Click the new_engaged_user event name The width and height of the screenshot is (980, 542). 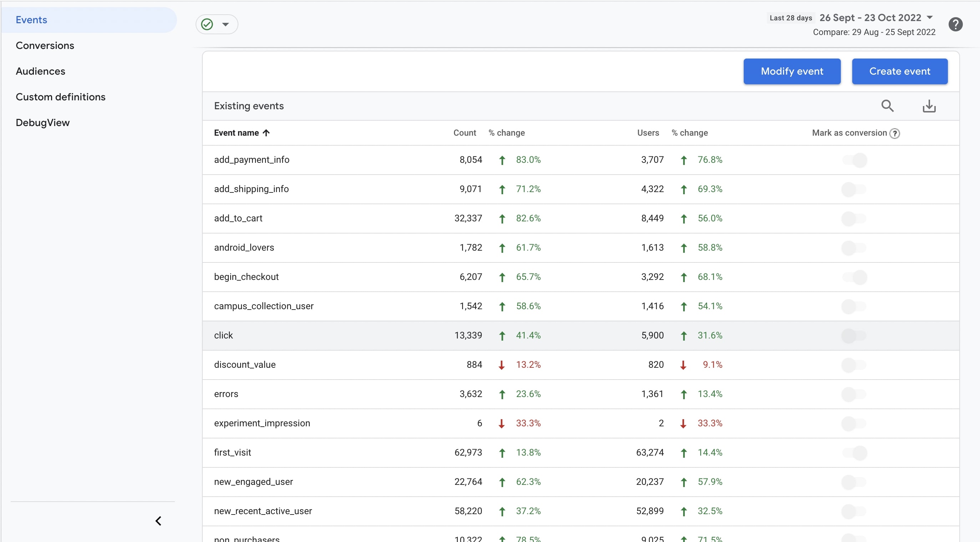coord(253,482)
